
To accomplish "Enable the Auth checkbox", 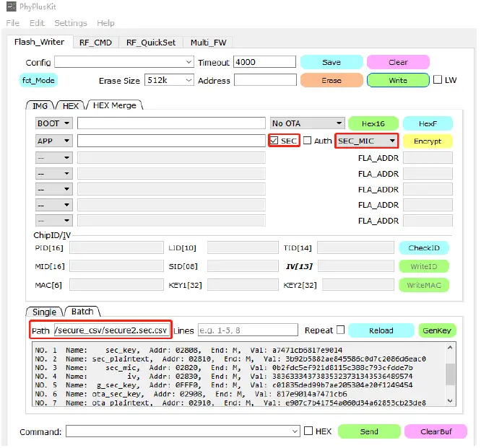I will click(x=307, y=141).
